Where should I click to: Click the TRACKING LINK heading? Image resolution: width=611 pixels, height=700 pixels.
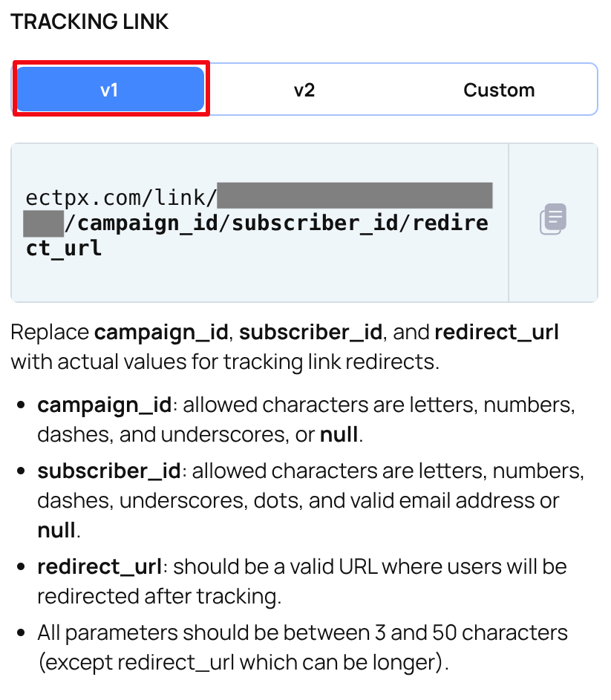89,22
